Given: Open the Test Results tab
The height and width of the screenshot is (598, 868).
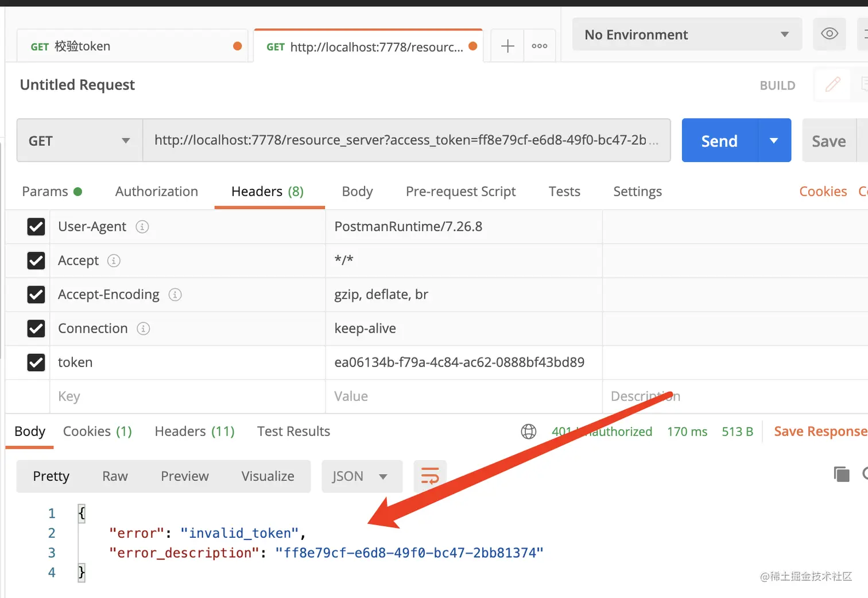Looking at the screenshot, I should (293, 431).
